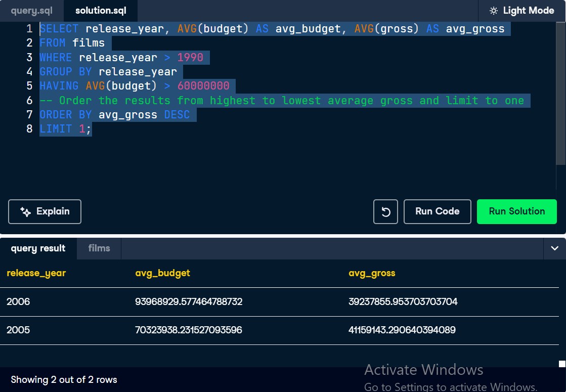
Task: Click line number 8 in the gutter
Action: (x=30, y=129)
